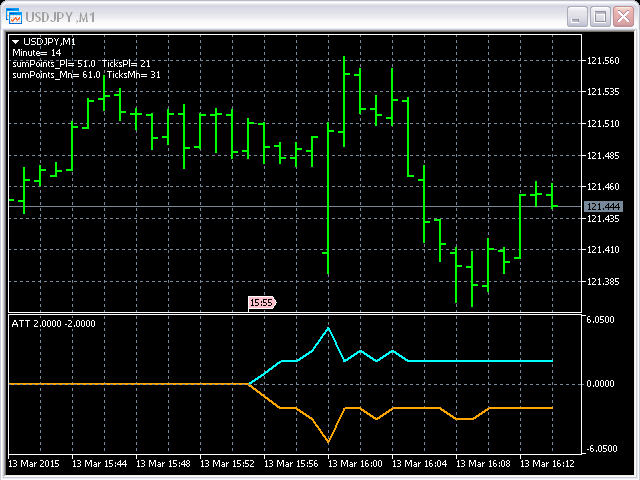Select the 15:55 time marker
Image resolution: width=640 pixels, height=480 pixels.
(x=261, y=302)
